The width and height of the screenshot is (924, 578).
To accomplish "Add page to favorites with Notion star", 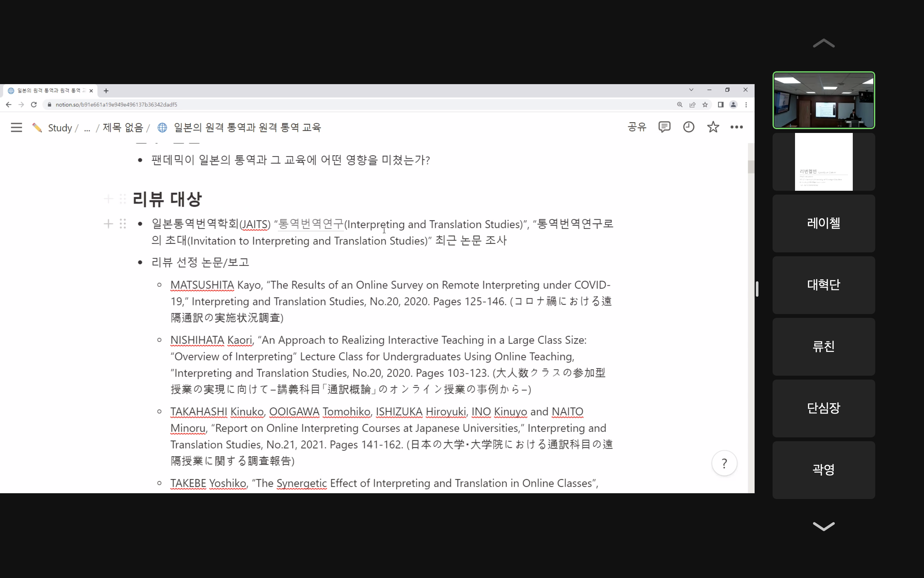I will (x=713, y=127).
